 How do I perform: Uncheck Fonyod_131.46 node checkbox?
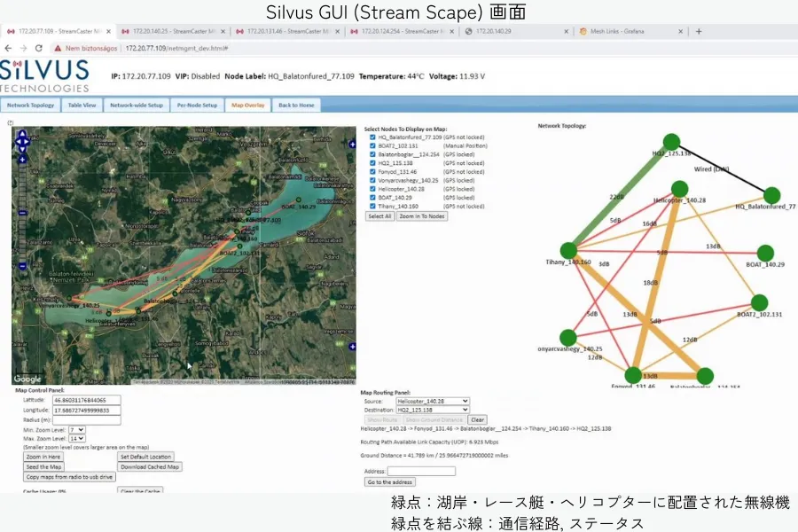(372, 171)
